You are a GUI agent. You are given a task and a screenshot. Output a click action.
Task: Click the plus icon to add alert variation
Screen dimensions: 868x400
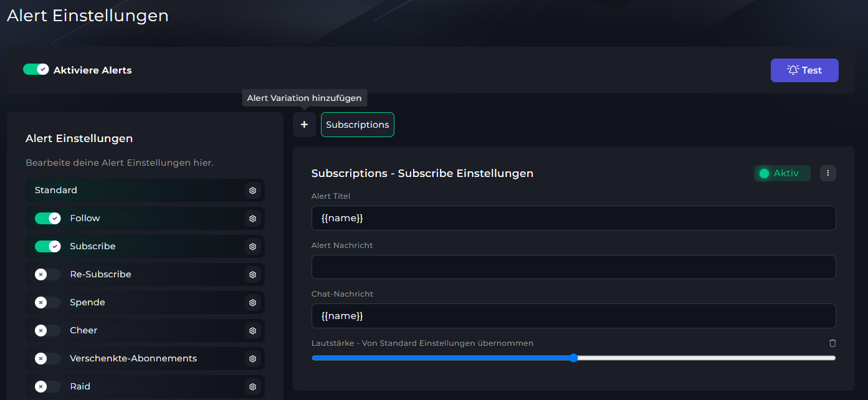coord(304,125)
